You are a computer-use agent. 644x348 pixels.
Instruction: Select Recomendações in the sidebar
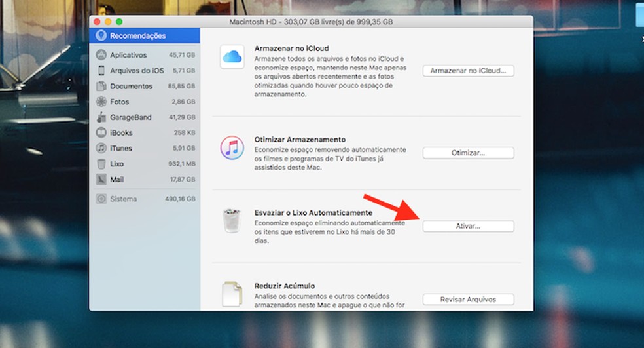click(145, 36)
